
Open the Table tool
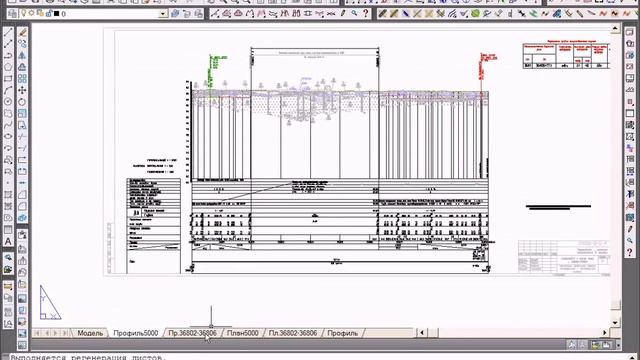(x=8, y=230)
